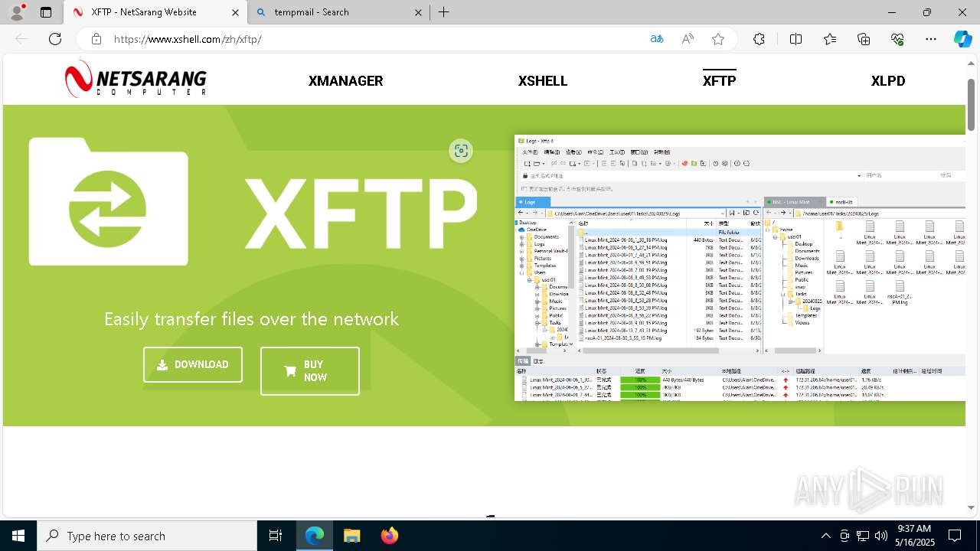Viewport: 980px width, 551px height.
Task: Open the Copilot sidebar icon
Action: click(962, 39)
